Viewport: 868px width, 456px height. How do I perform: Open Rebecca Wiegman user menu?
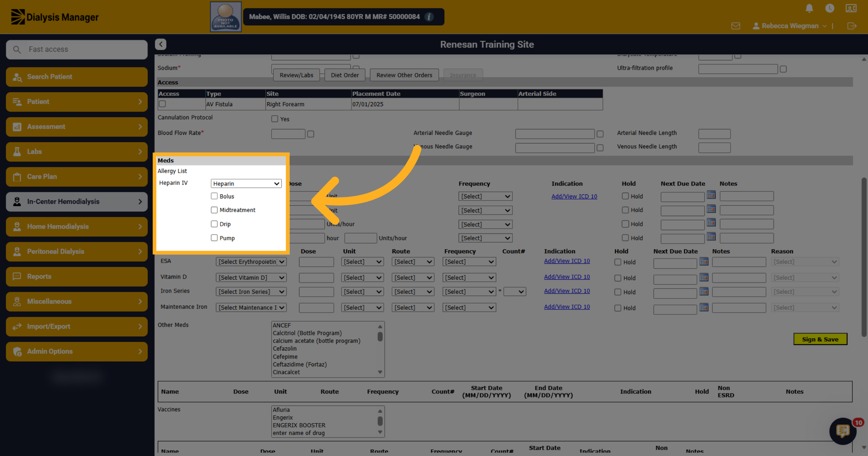tap(790, 26)
